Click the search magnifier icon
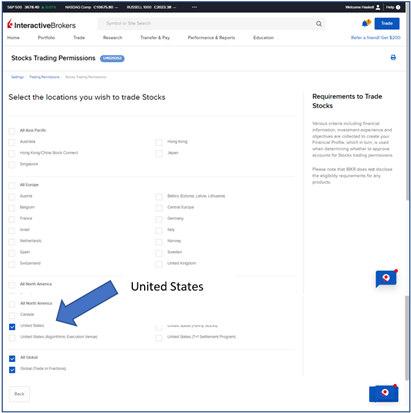The width and height of the screenshot is (411, 413). point(319,24)
